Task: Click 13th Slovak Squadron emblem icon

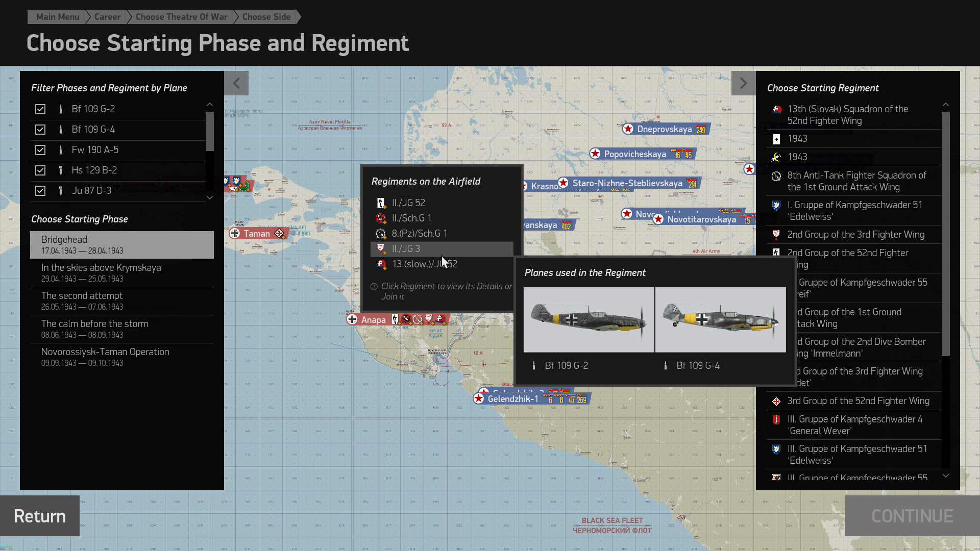Action: pos(776,109)
